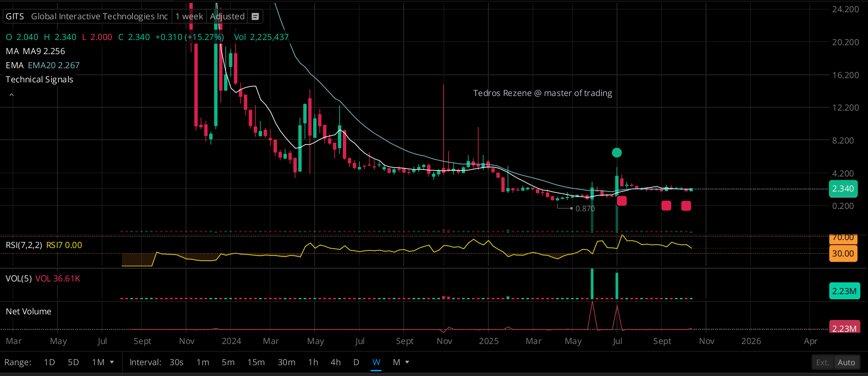Click the 8.200 price axis label

[x=843, y=140]
